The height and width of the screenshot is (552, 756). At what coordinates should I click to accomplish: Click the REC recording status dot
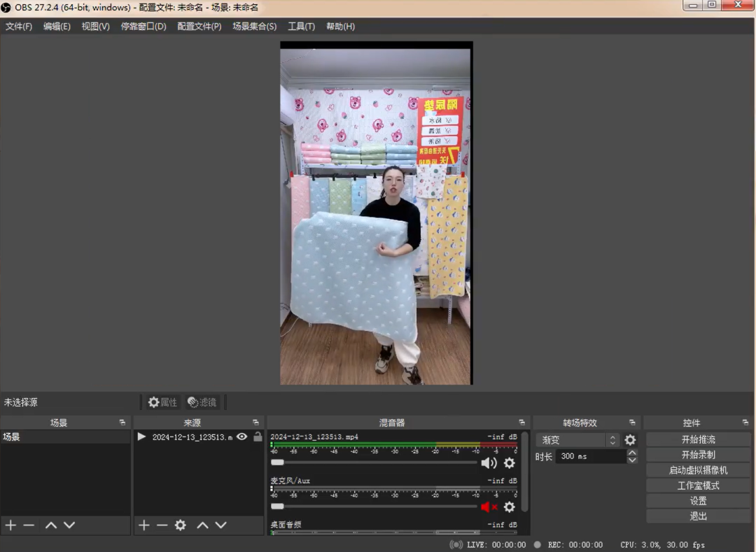pos(537,544)
